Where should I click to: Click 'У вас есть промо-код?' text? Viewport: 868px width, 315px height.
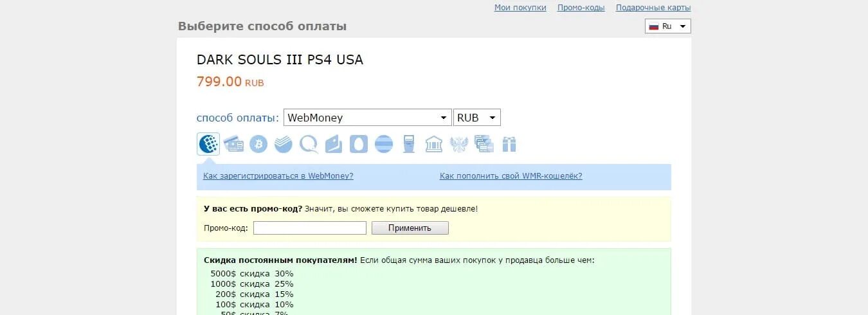[x=253, y=209]
